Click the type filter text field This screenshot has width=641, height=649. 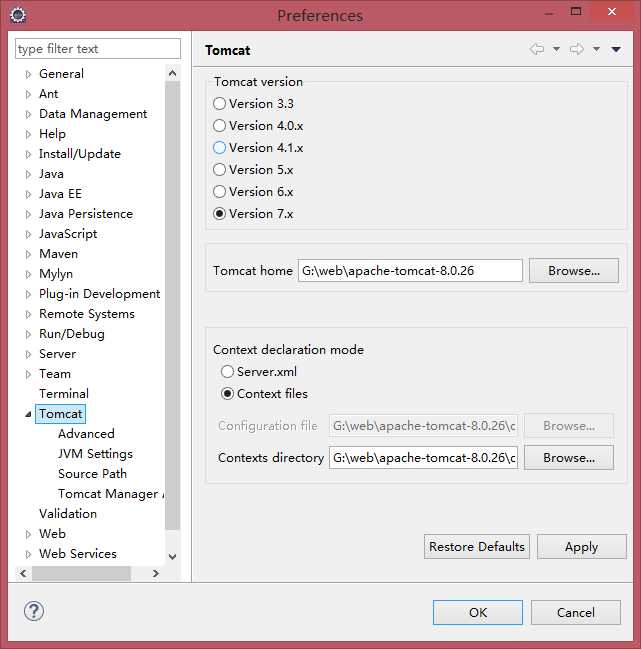pos(98,49)
